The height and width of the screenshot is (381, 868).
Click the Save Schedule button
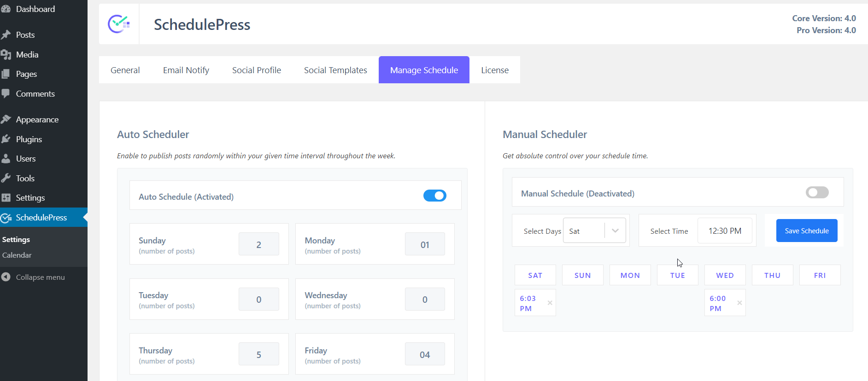point(807,231)
